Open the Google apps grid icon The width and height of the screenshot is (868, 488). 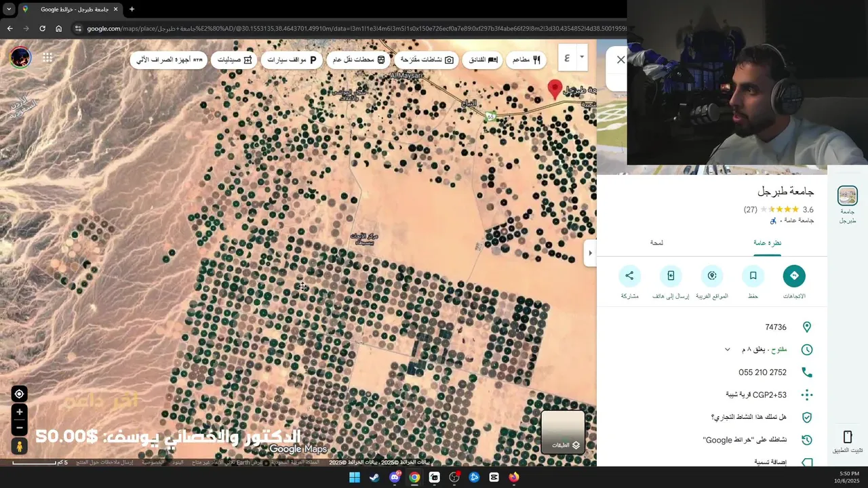(x=47, y=58)
